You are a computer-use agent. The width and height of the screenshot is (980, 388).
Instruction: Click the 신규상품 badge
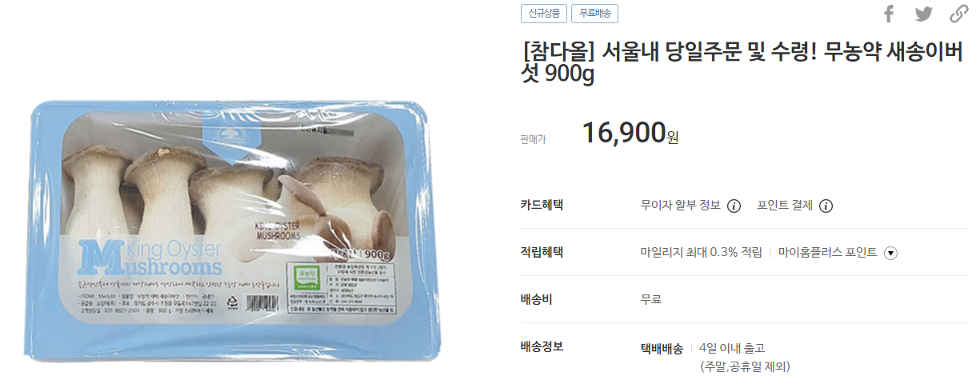pos(544,14)
